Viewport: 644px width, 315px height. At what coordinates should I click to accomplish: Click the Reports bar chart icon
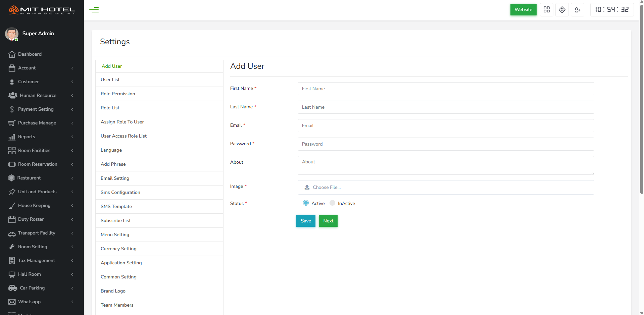click(x=12, y=137)
